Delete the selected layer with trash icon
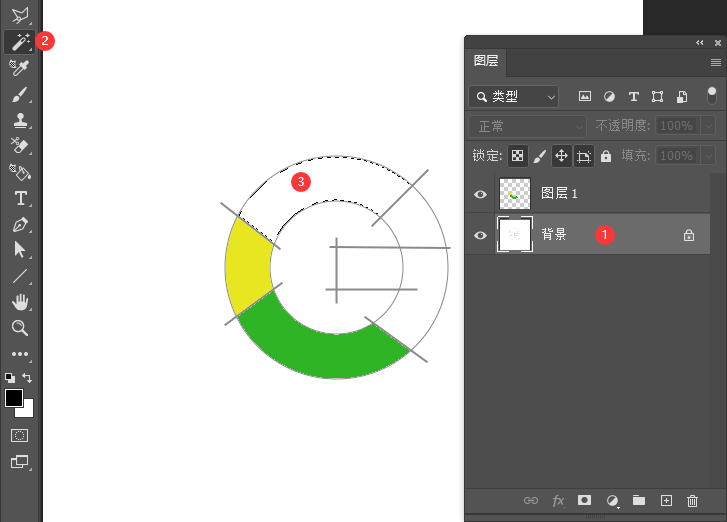The width and height of the screenshot is (727, 522). tap(692, 501)
